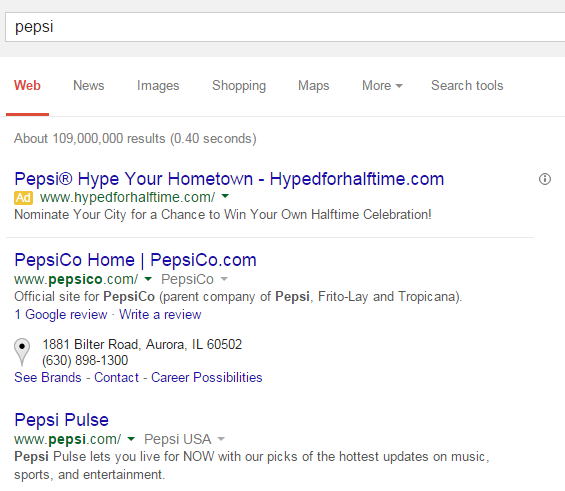The image size is (565, 491).
Task: Click the map pin location icon
Action: click(22, 352)
